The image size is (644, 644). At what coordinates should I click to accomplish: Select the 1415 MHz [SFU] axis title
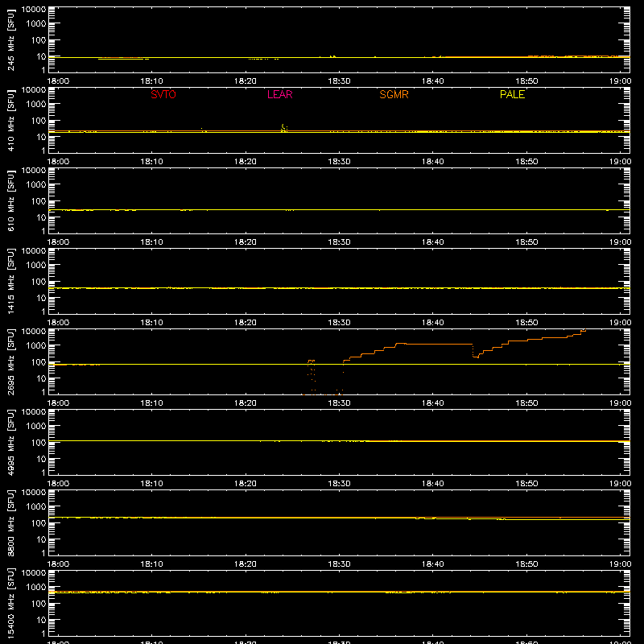pyautogui.click(x=10, y=282)
